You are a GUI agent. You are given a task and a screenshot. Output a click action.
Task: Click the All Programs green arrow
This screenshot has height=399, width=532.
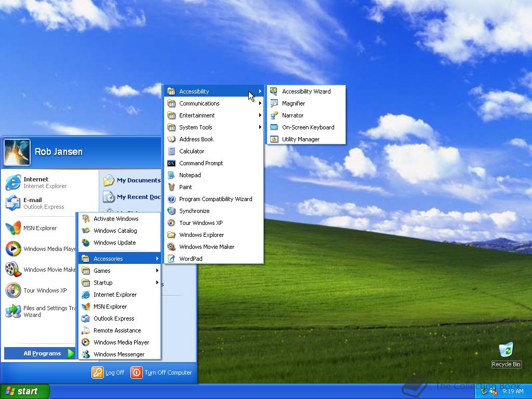pos(71,353)
